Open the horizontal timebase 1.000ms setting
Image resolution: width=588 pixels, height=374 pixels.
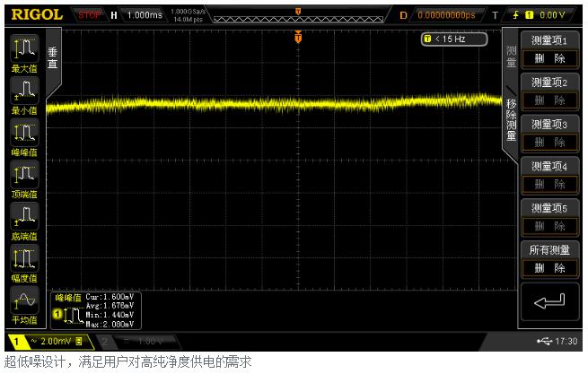tap(141, 14)
